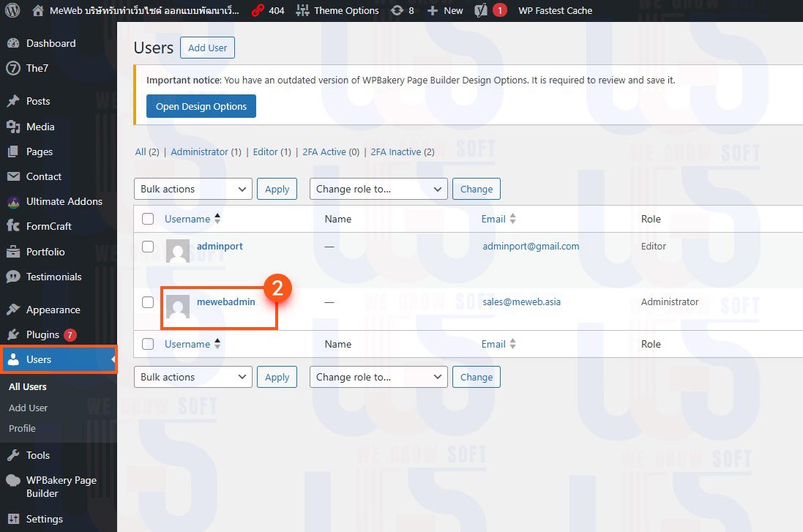Click the Plugins plug icon
Screen dimensions: 803x532
(x=13, y=334)
